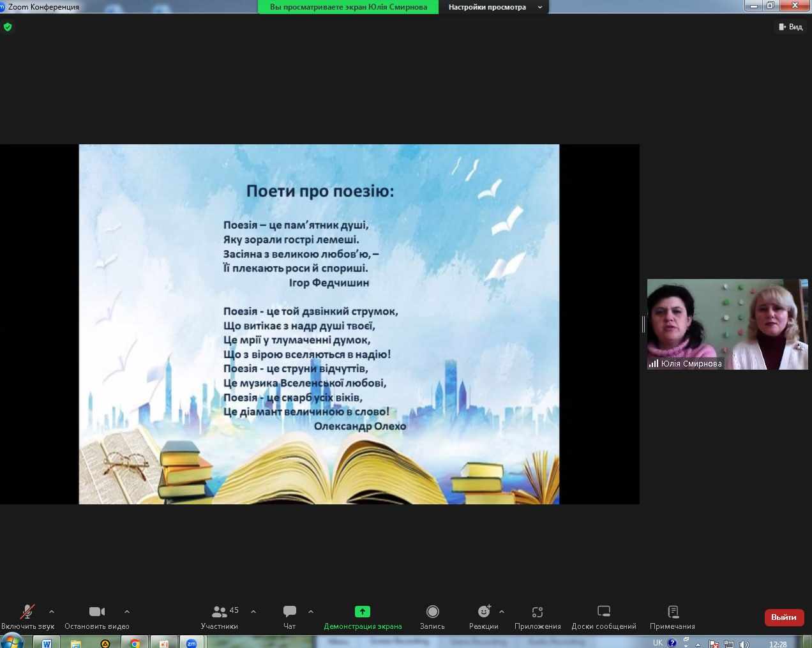Open the Приложения apps icon
The image size is (812, 648).
538,612
